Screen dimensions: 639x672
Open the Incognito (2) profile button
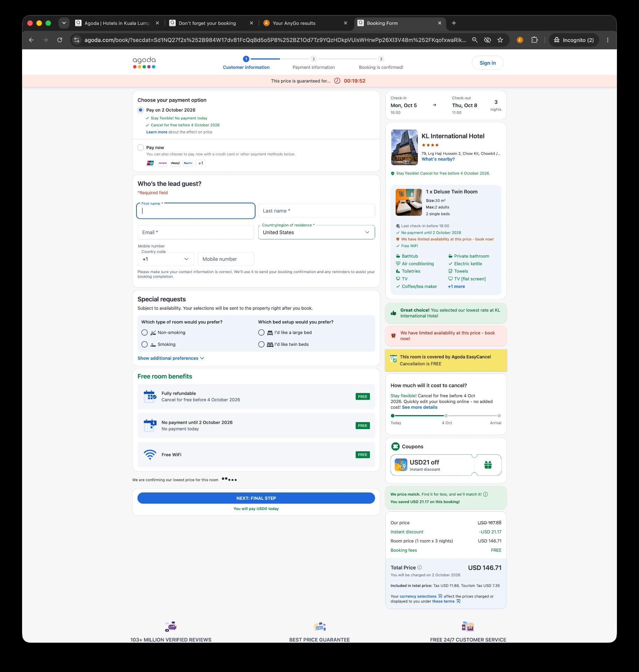click(x=574, y=40)
